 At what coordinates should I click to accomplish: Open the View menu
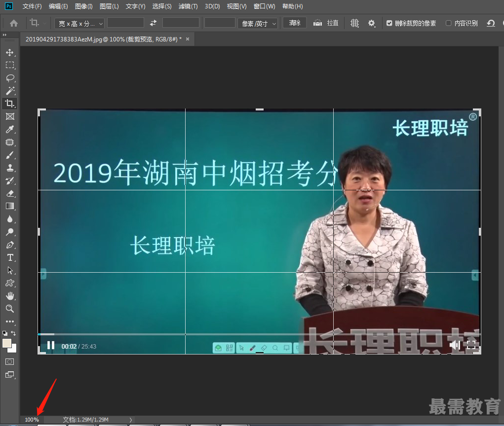tap(236, 6)
